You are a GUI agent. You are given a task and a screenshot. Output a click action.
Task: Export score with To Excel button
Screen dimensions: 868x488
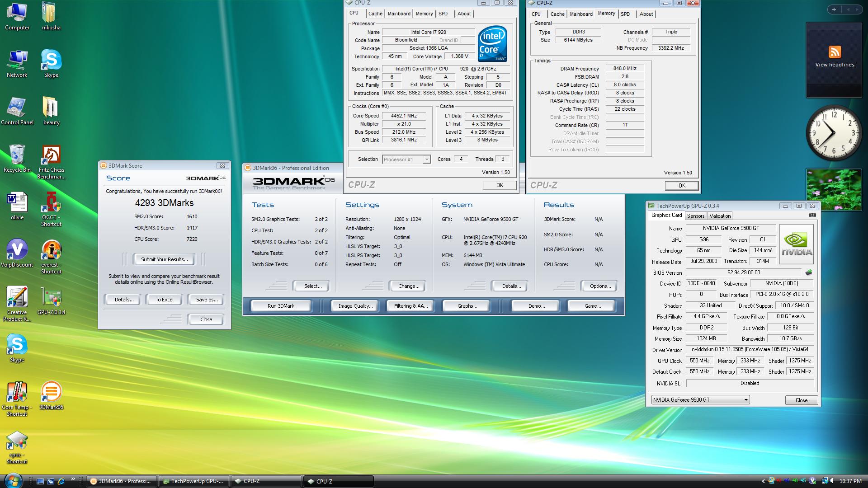click(165, 300)
